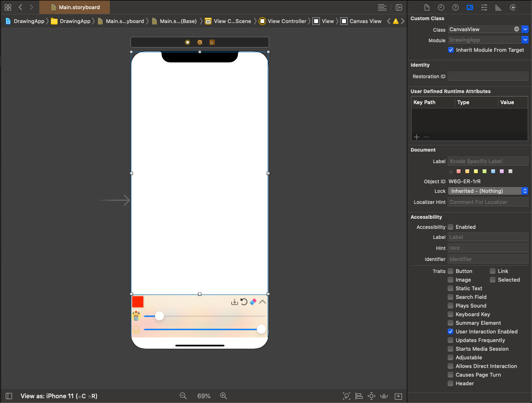
Task: Disable User Interaction Enabled
Action: tap(450, 332)
